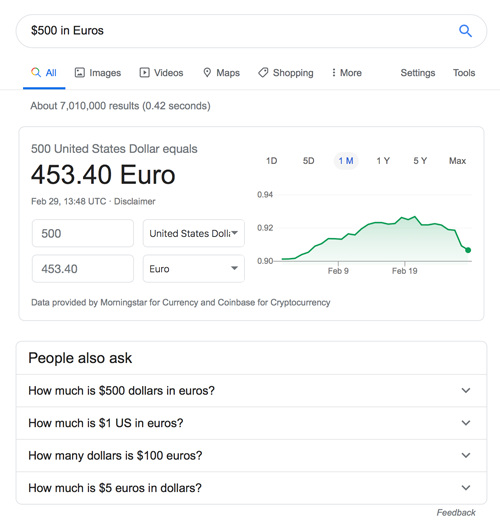This screenshot has width=500, height=528.
Task: Open the Videos tab
Action: pos(161,73)
